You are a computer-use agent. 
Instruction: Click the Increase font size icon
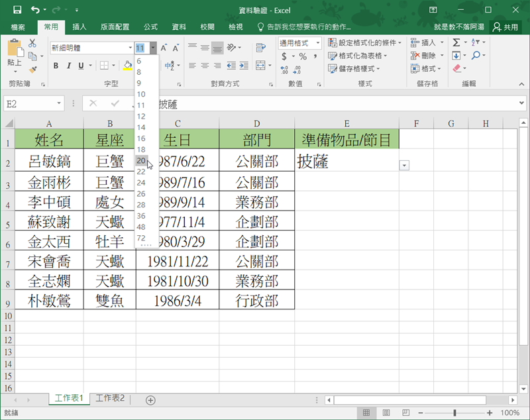point(164,48)
